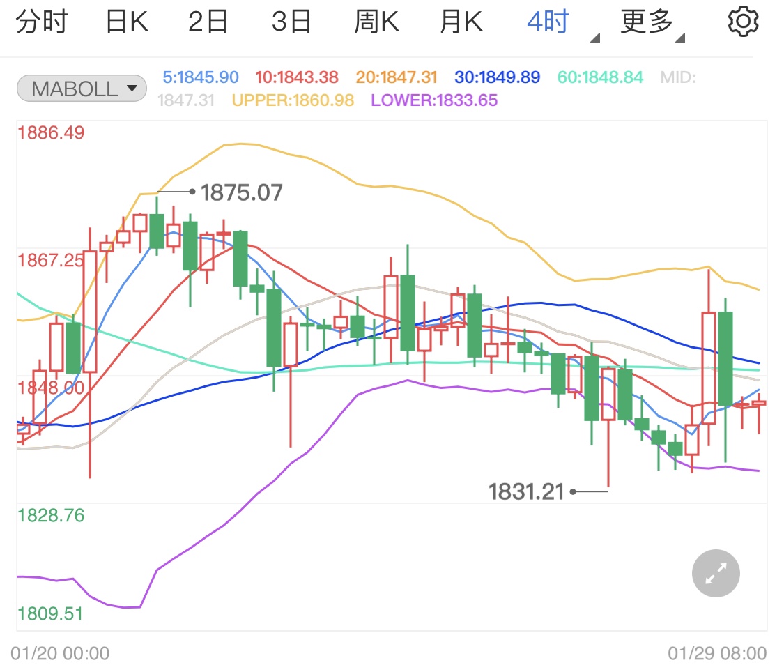Switch to 分时 time-share tab
The image size is (784, 672).
pyautogui.click(x=42, y=22)
